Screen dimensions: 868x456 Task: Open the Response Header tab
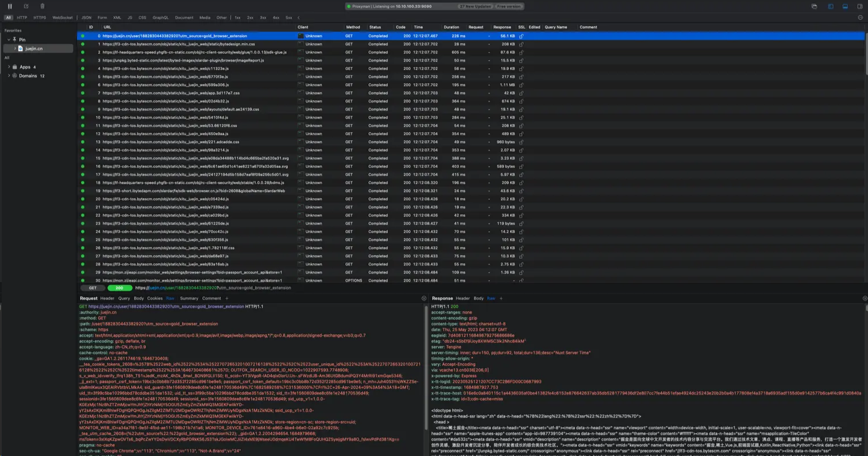tap(463, 299)
